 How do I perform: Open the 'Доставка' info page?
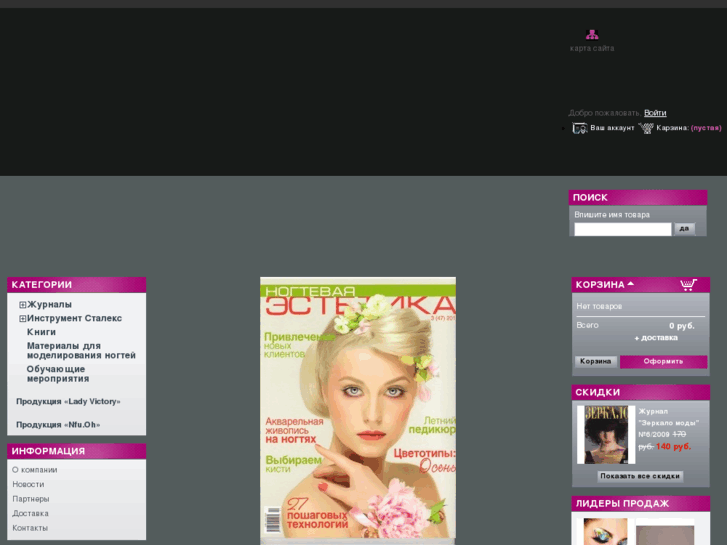click(x=31, y=513)
